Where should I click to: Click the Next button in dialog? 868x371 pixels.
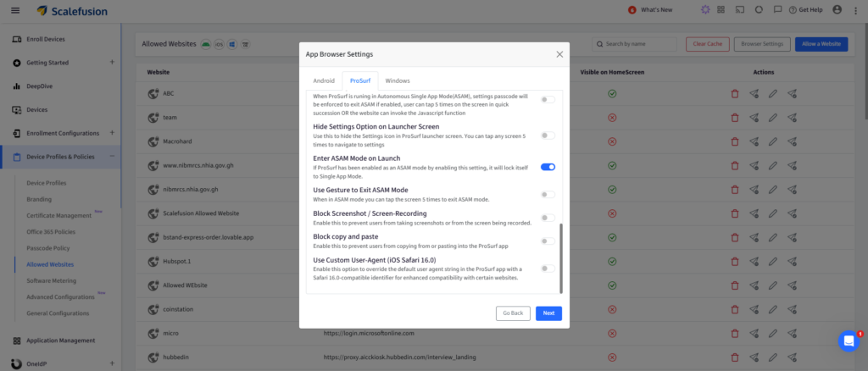pos(548,313)
